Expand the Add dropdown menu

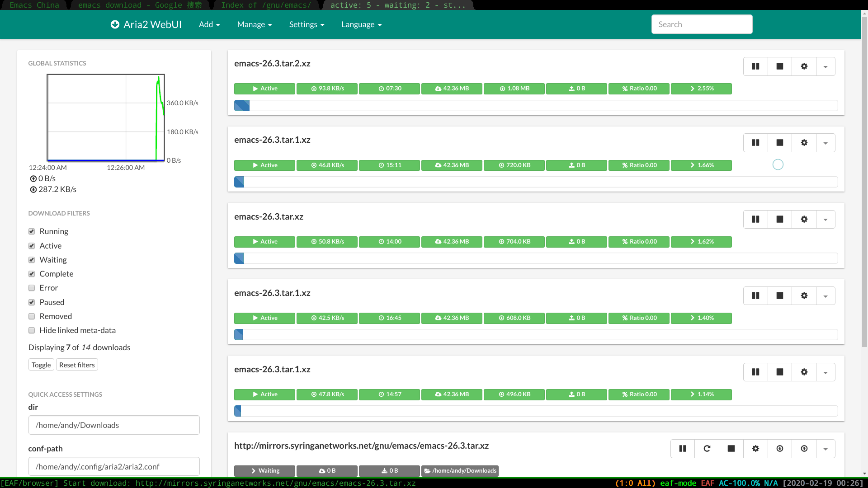pyautogui.click(x=210, y=24)
